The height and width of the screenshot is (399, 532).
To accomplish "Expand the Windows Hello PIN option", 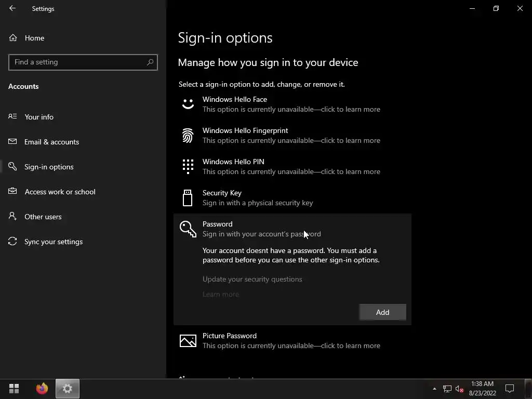I will [x=292, y=167].
